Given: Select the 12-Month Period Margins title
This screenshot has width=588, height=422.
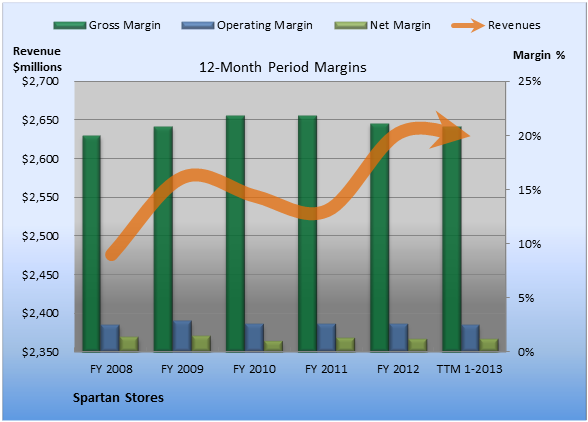Looking at the screenshot, I should point(283,68).
